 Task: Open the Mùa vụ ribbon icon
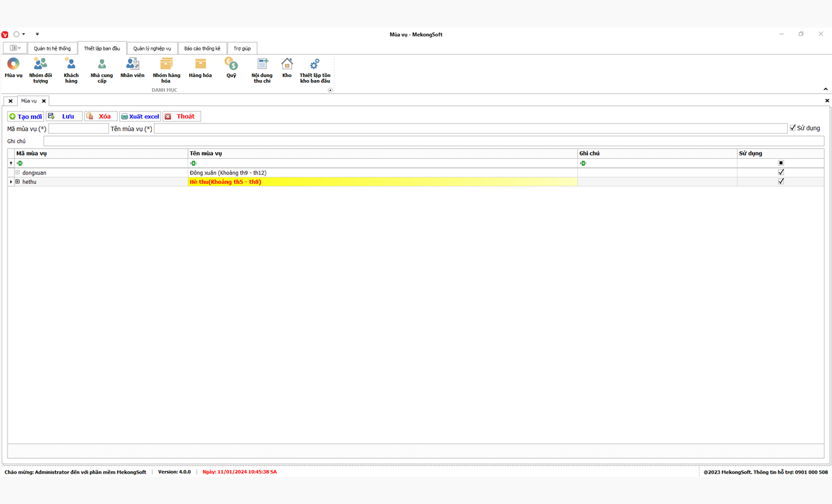point(13,68)
